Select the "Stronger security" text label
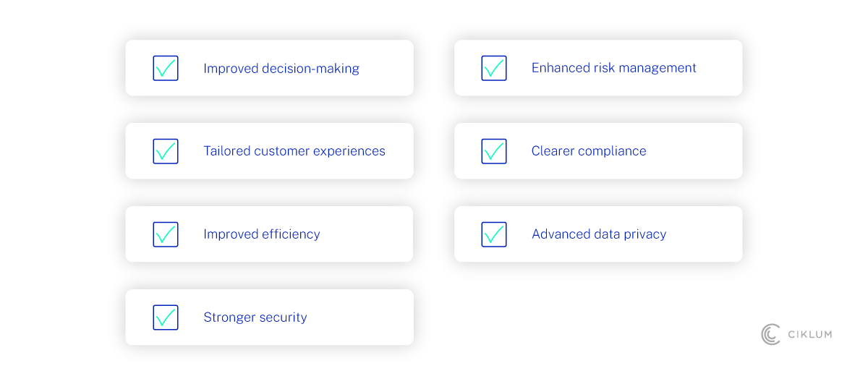 click(255, 317)
